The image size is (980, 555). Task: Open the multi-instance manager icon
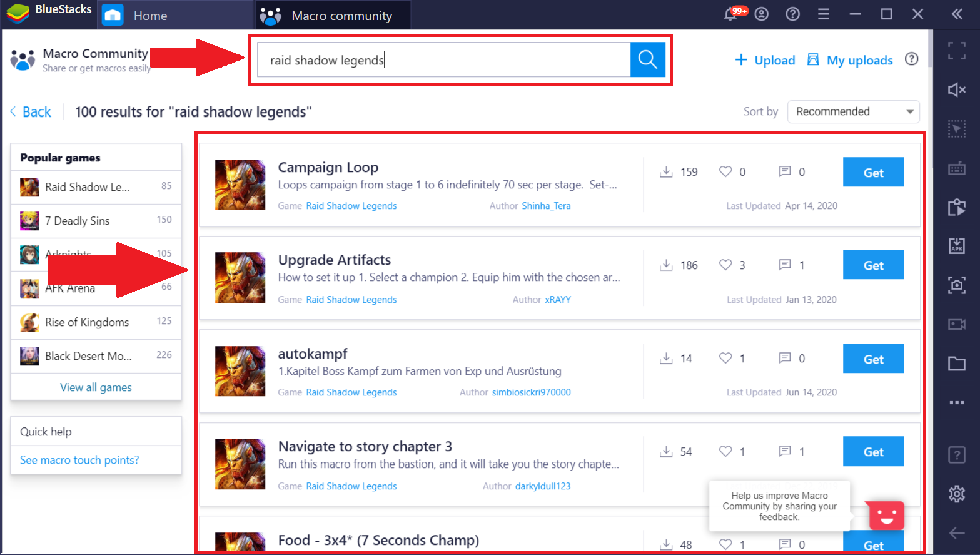957,207
